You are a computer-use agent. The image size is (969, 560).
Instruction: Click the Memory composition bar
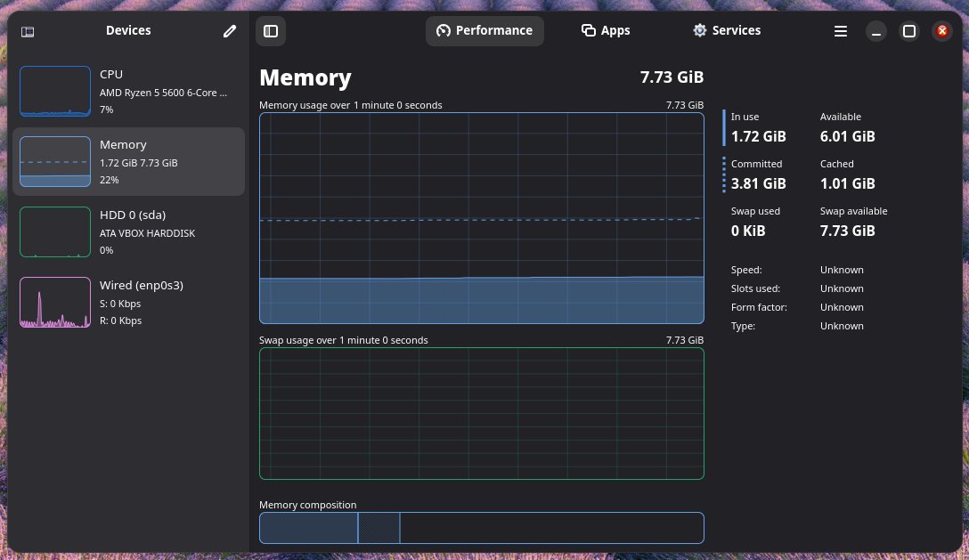[x=482, y=528]
